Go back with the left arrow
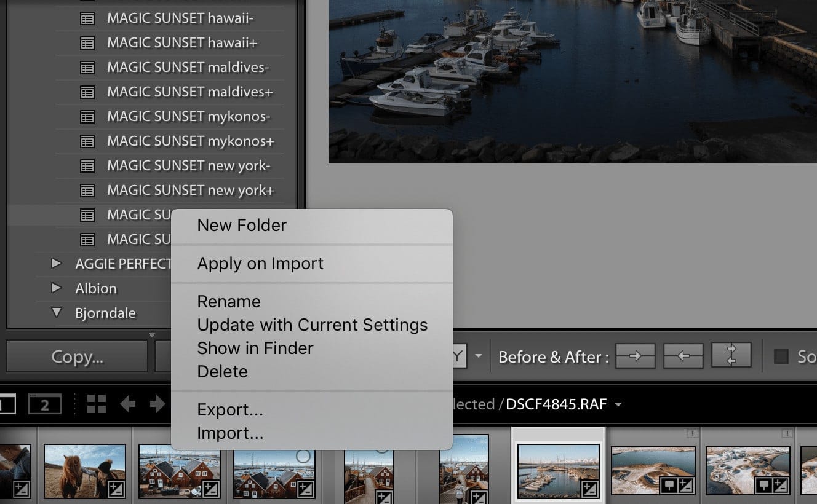 point(128,404)
